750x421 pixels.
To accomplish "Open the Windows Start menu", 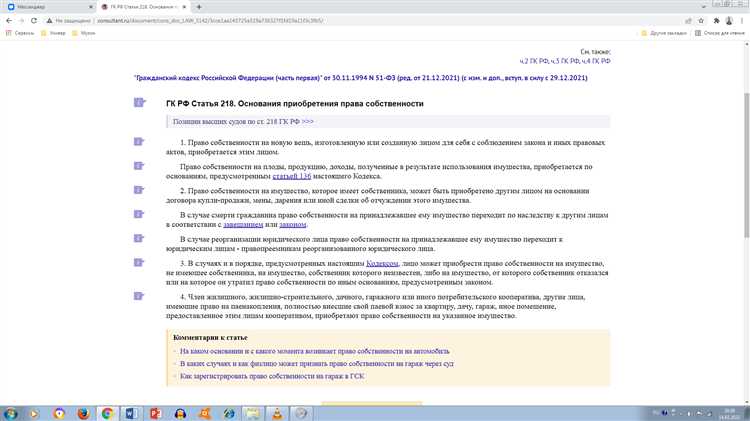I will (11, 413).
